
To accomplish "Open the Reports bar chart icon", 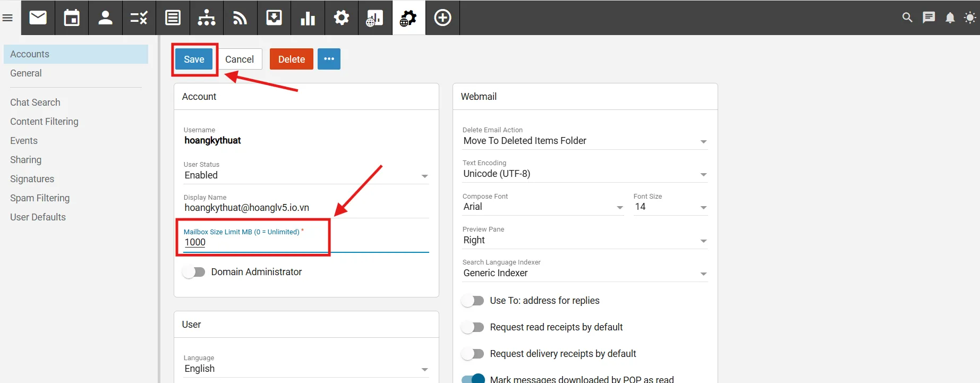I will coord(308,18).
